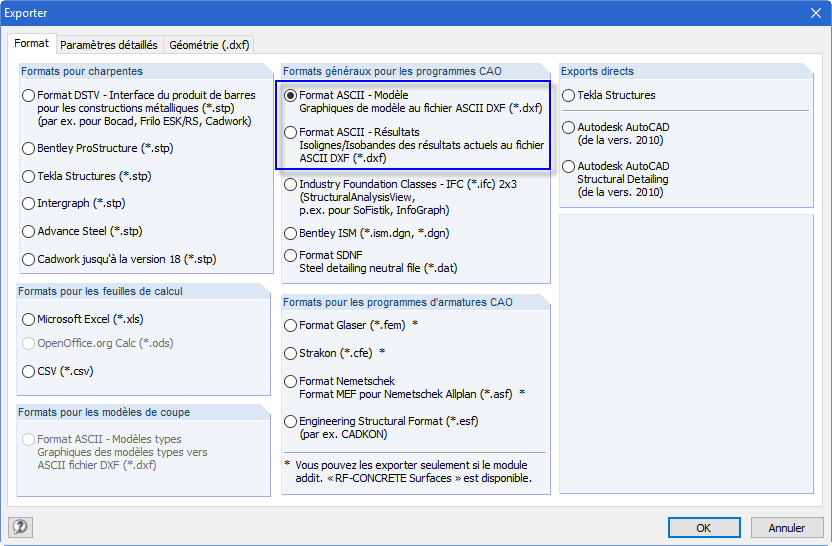Image resolution: width=832 pixels, height=546 pixels.
Task: Cancel with the Annuler button
Action: pos(787,528)
